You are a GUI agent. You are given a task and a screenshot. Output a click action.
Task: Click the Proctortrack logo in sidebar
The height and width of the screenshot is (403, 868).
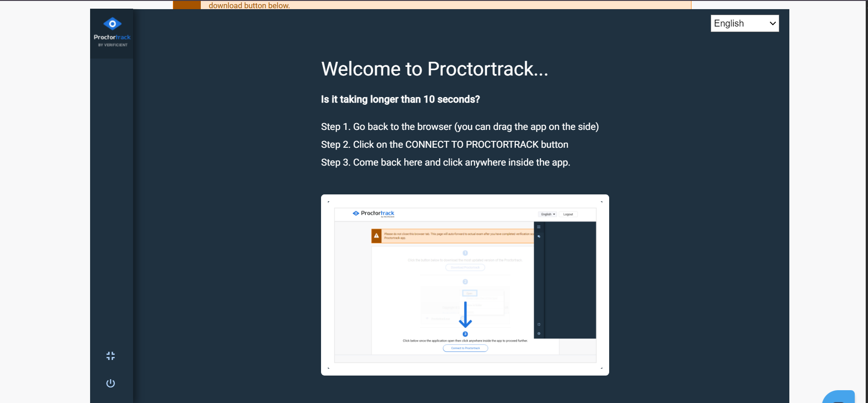[112, 32]
